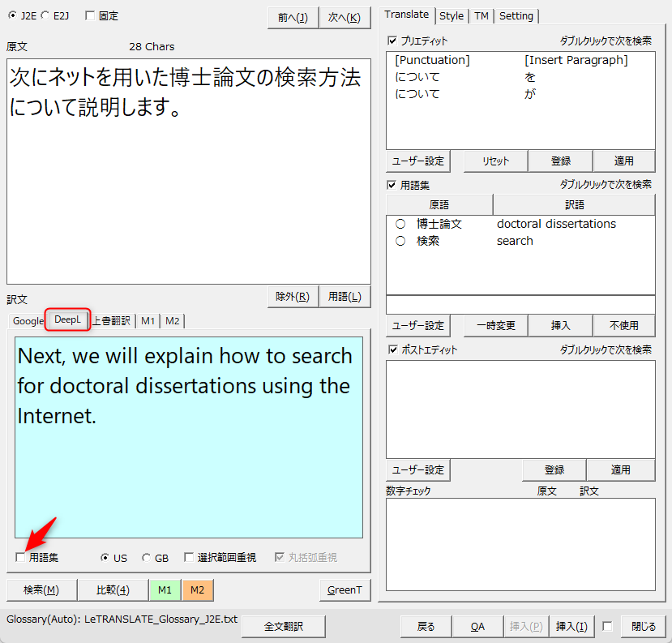Click the 全文翻訳 full translation button

[x=284, y=627]
